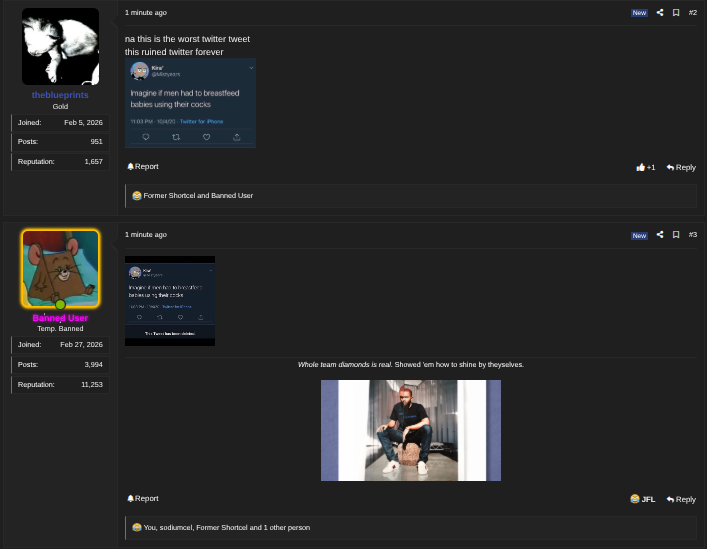Image resolution: width=707 pixels, height=549 pixels.
Task: Open post #3 permalink number
Action: point(692,235)
